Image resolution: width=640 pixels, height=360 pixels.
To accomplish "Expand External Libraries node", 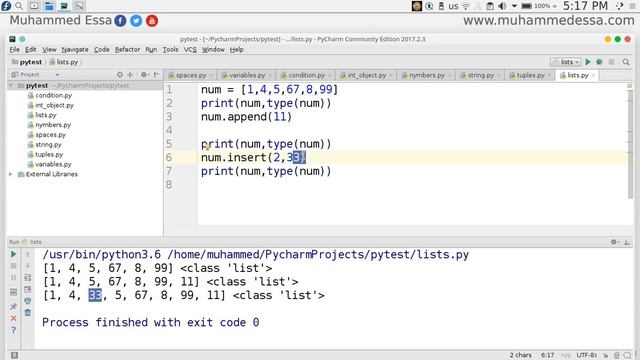I will [x=11, y=174].
